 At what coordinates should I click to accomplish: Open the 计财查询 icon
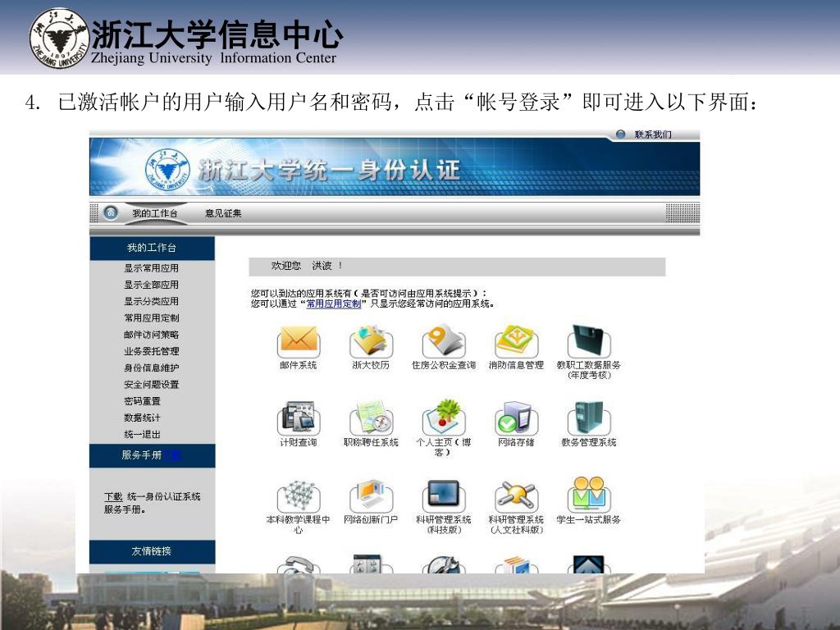[299, 418]
